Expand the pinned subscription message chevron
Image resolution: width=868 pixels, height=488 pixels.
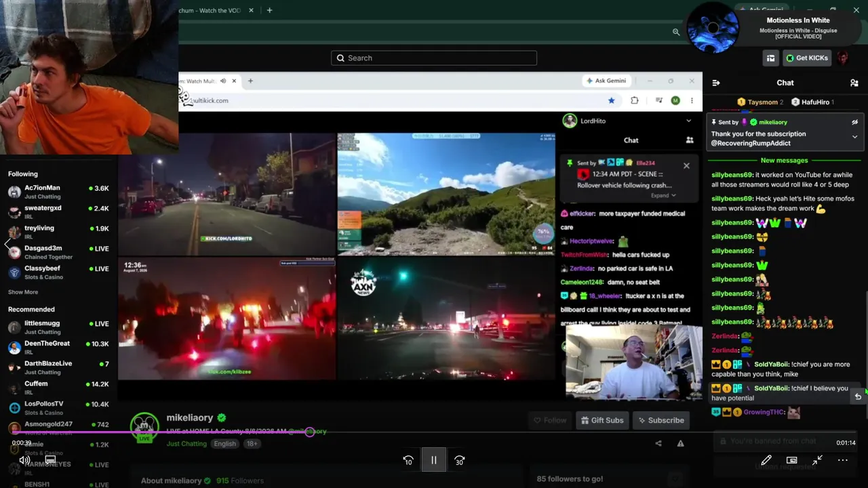pyautogui.click(x=854, y=137)
